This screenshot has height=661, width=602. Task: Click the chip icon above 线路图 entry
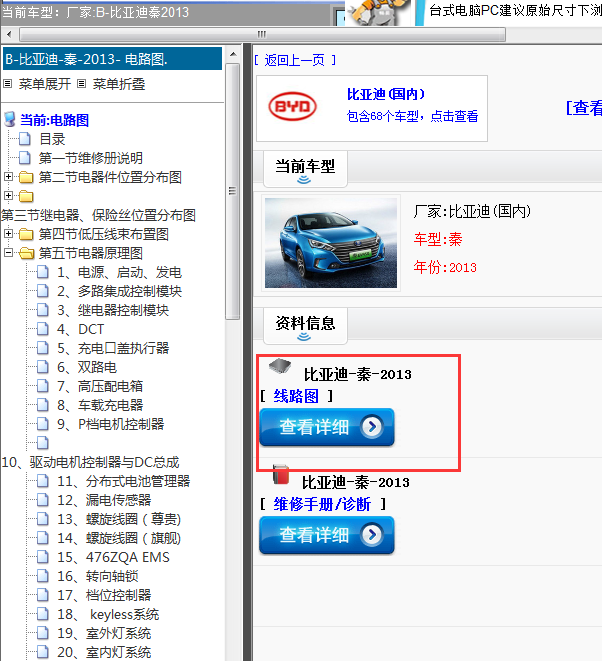(280, 365)
